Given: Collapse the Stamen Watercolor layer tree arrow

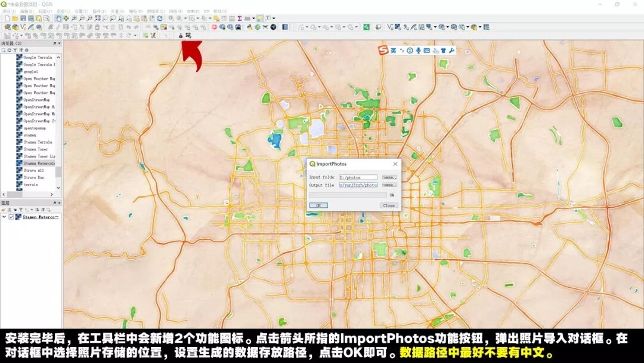Looking at the screenshot, I should click(4, 217).
